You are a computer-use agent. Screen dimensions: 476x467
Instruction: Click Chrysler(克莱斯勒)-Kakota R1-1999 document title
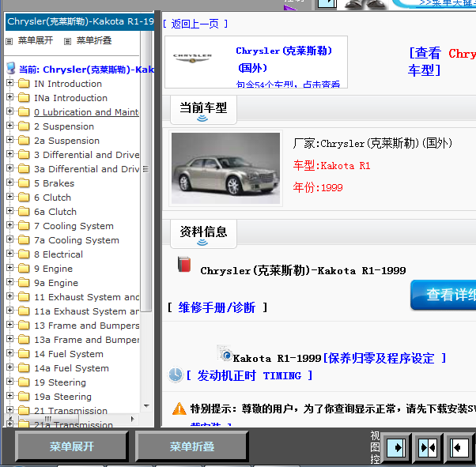[x=303, y=270]
